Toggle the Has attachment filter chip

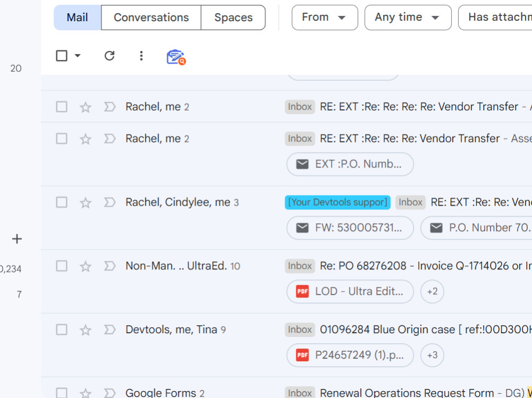tap(495, 18)
